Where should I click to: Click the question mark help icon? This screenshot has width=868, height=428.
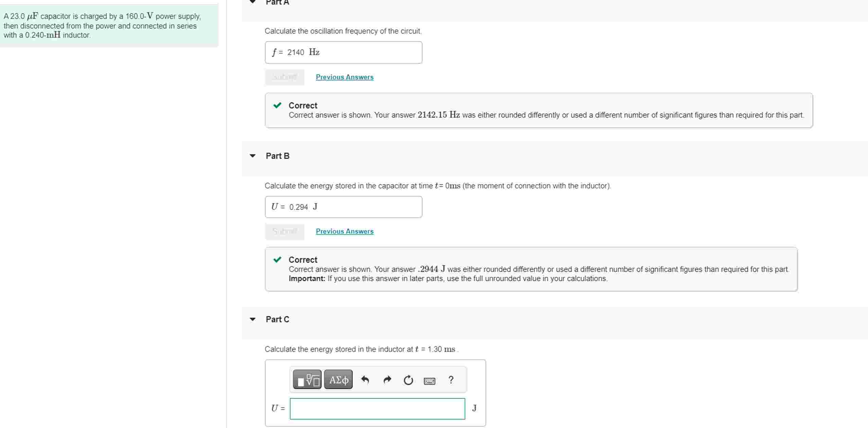coord(451,379)
